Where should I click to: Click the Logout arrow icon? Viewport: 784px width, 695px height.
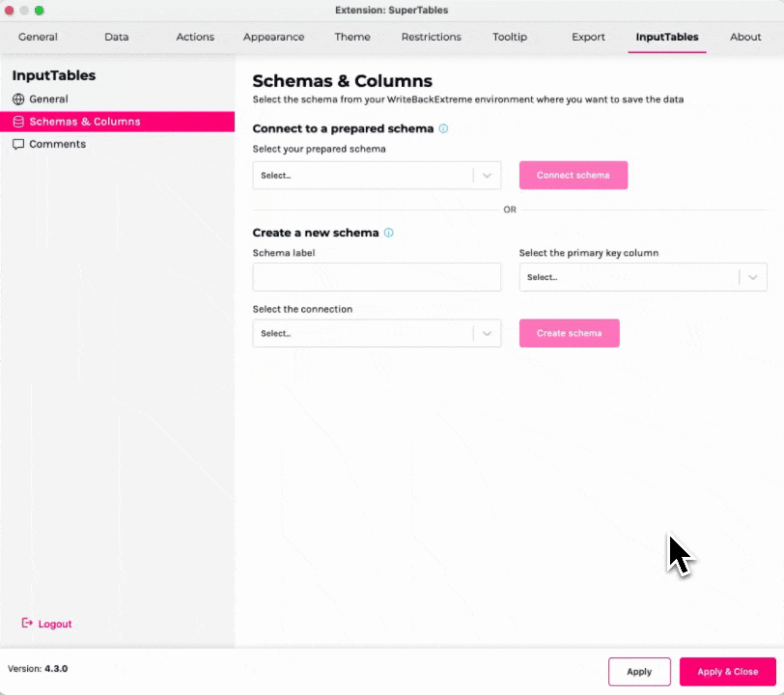(27, 624)
